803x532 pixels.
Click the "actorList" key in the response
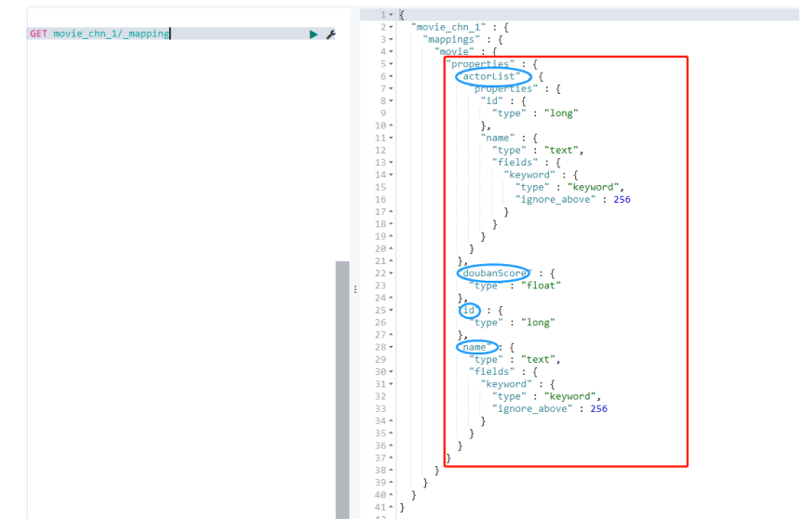pyautogui.click(x=493, y=76)
